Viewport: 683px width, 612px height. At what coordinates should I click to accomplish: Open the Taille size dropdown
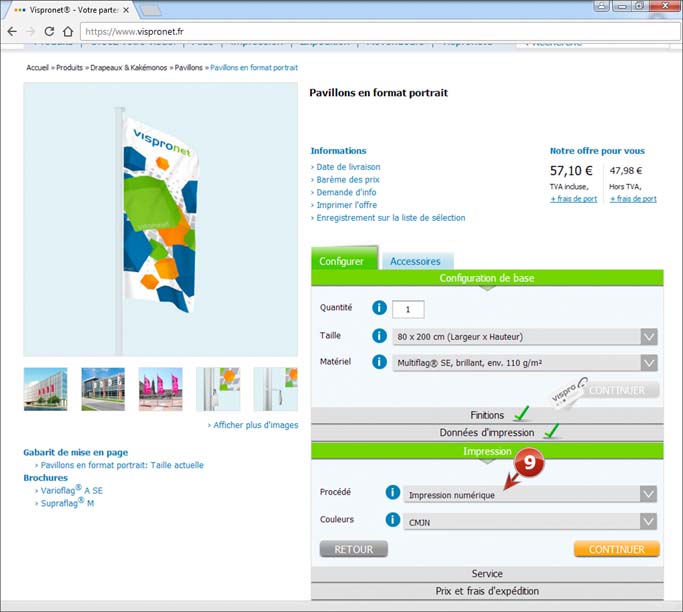pos(525,337)
